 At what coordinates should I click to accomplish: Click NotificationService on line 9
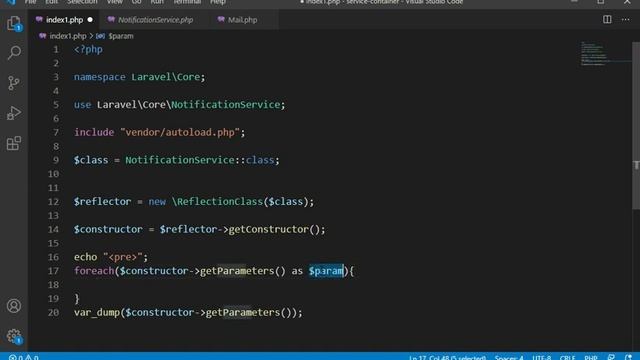[x=180, y=160]
